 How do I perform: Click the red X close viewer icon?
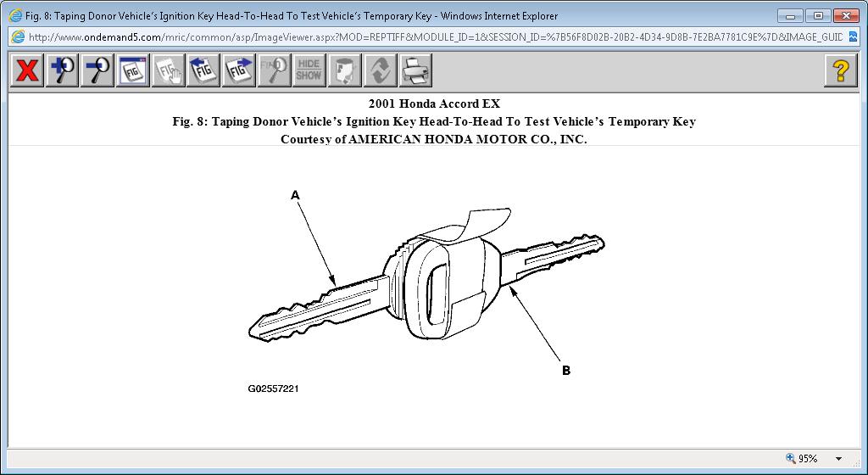(x=26, y=70)
